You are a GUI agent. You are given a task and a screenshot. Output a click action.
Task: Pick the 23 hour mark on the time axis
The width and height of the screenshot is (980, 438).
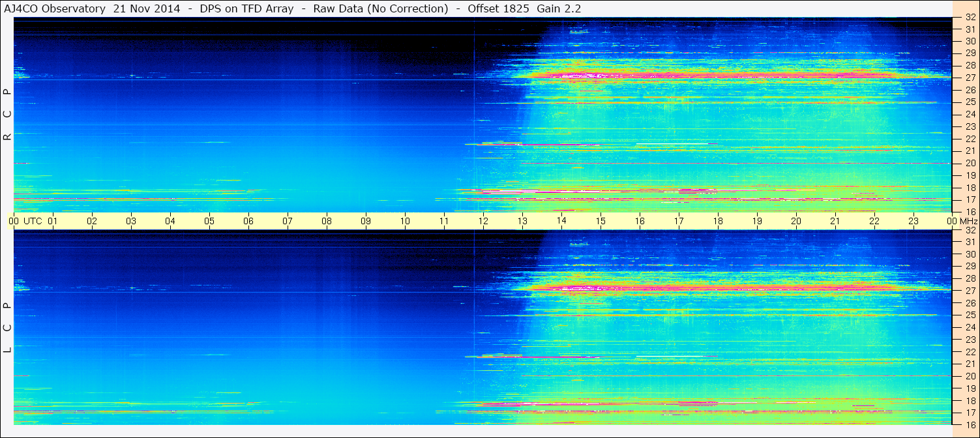point(913,221)
